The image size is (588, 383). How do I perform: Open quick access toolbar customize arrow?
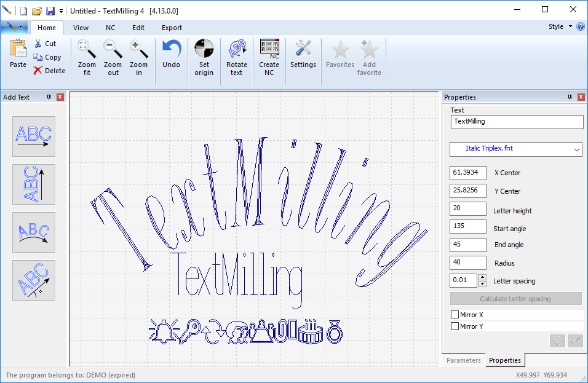point(61,11)
